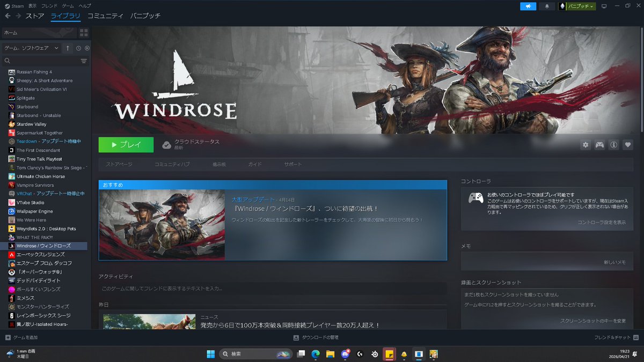Select エーペックスレジェンズ in library
The width and height of the screenshot is (644, 362).
(x=40, y=254)
